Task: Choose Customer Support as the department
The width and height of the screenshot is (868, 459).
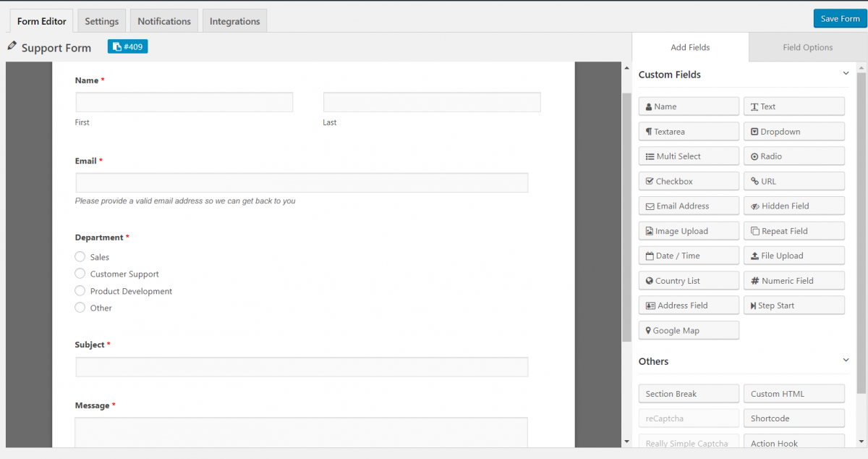Action: pos(80,274)
